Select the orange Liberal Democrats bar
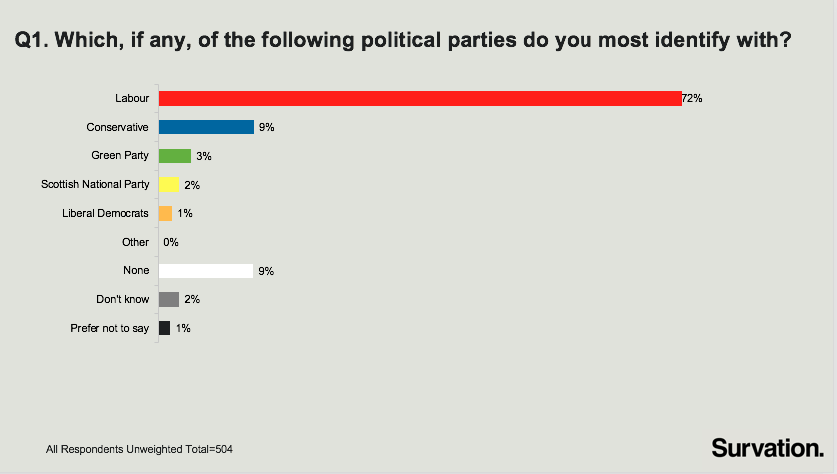 click(x=165, y=214)
